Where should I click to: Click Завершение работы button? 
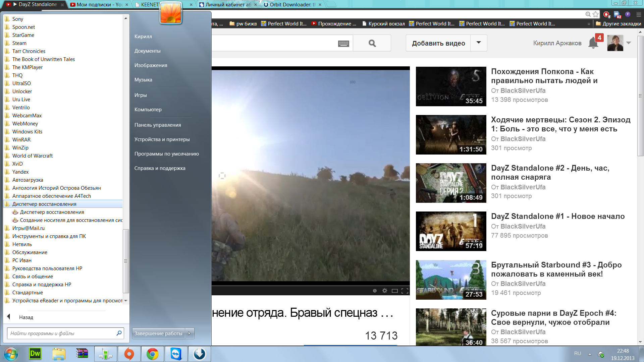point(158,333)
